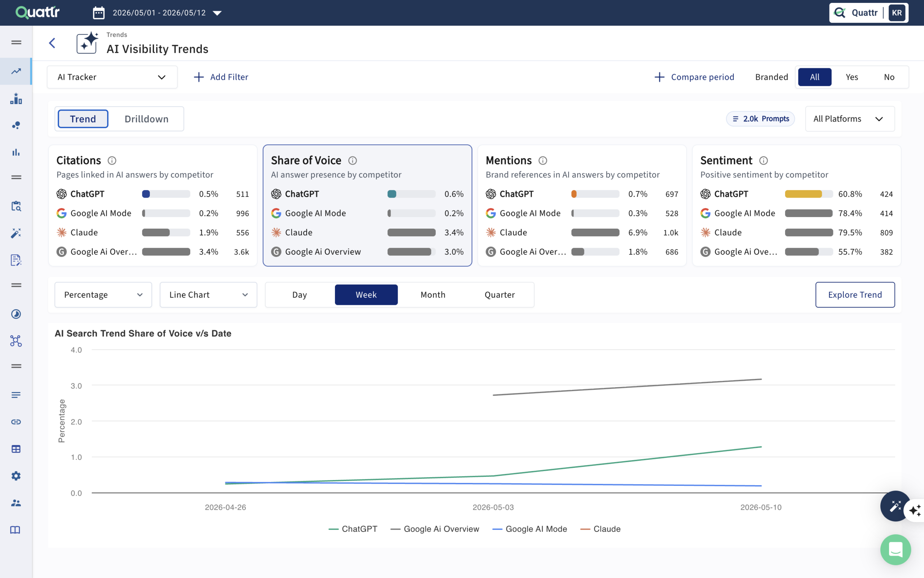Open the network nodes sidebar icon
Viewport: 924px width, 578px height.
16,341
